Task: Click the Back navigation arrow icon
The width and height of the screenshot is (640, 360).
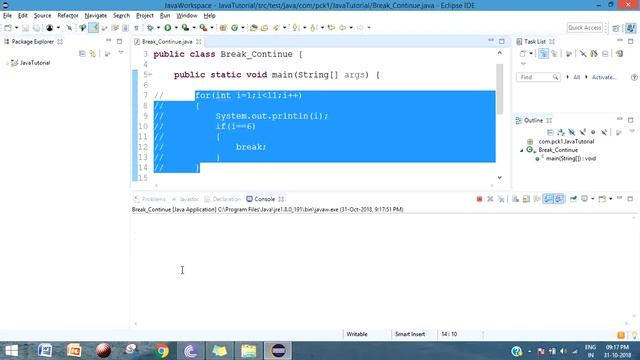Action: tap(342, 28)
